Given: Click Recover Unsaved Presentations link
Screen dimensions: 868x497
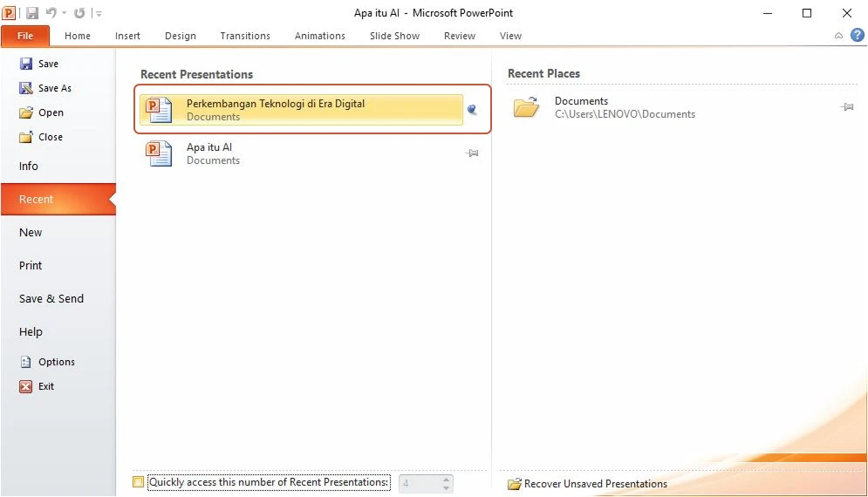Looking at the screenshot, I should click(596, 484).
